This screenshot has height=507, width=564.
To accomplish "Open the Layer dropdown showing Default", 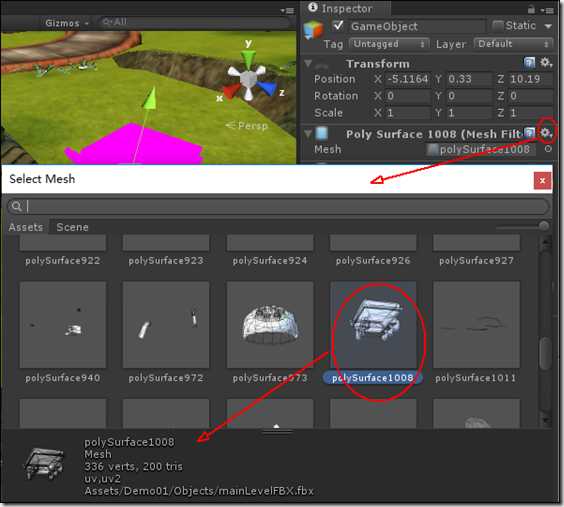I will point(513,44).
